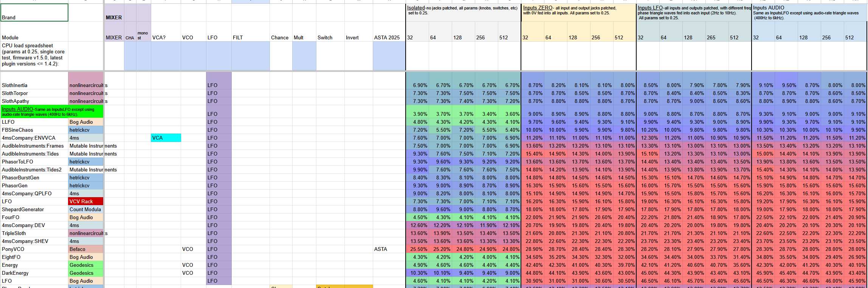The height and width of the screenshot is (288, 868).
Task: Select the green Inputs AUDIO note cell
Action: (x=52, y=112)
